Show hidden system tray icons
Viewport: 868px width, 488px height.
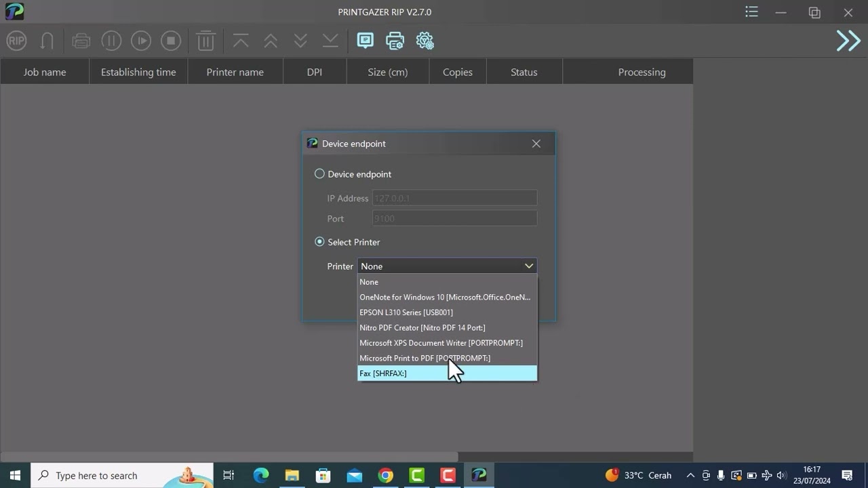690,475
